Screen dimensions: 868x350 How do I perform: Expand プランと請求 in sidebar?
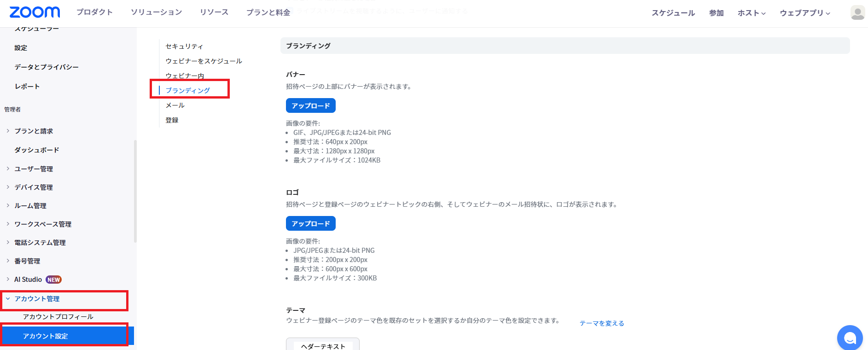tap(34, 131)
